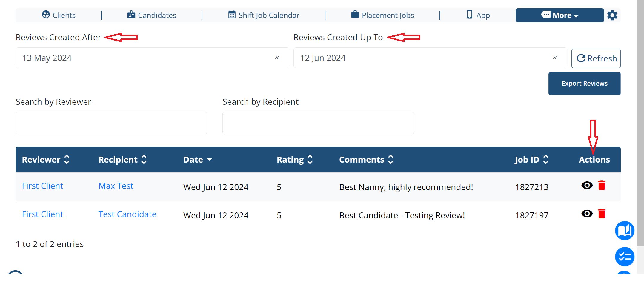The image size is (644, 298).
Task: Focus the Search by Recipient field
Action: pos(318,123)
